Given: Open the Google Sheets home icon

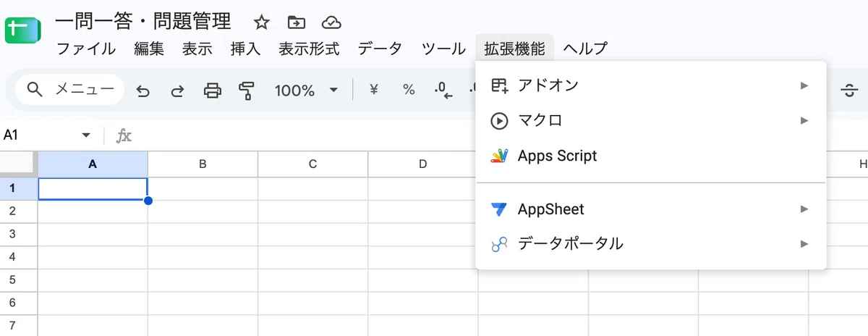Looking at the screenshot, I should click(x=22, y=32).
